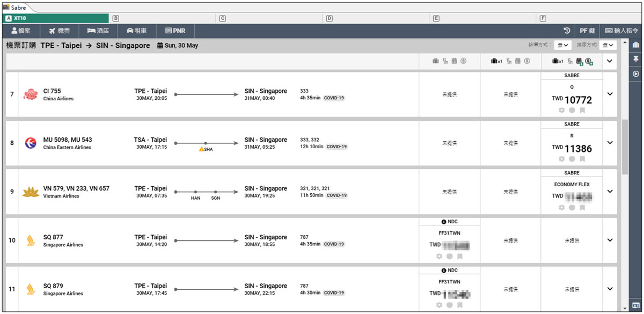Click the PF 鍵 button

pyautogui.click(x=586, y=31)
